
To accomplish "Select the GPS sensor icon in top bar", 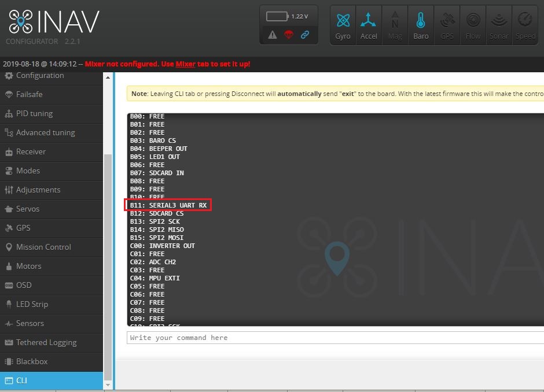I will click(x=447, y=24).
